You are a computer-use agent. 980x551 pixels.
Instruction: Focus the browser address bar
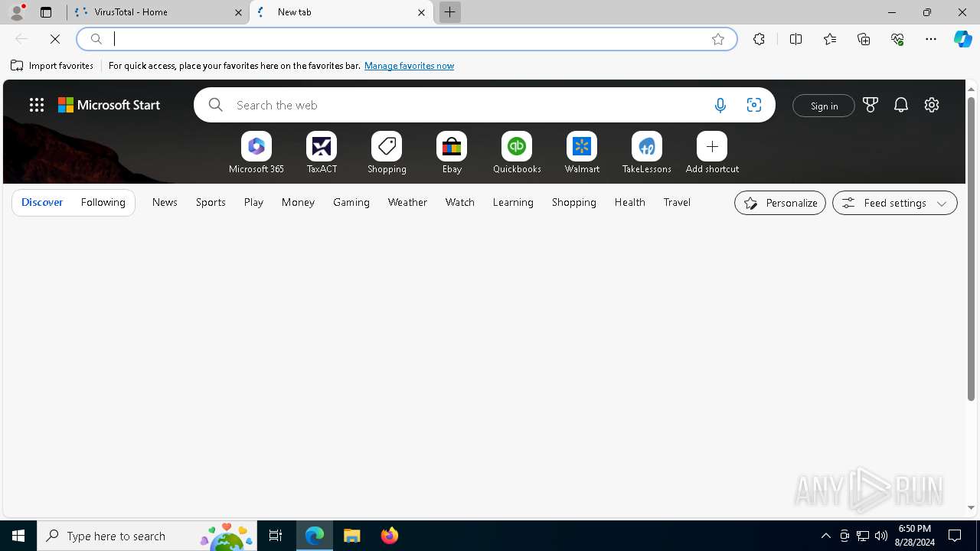406,39
